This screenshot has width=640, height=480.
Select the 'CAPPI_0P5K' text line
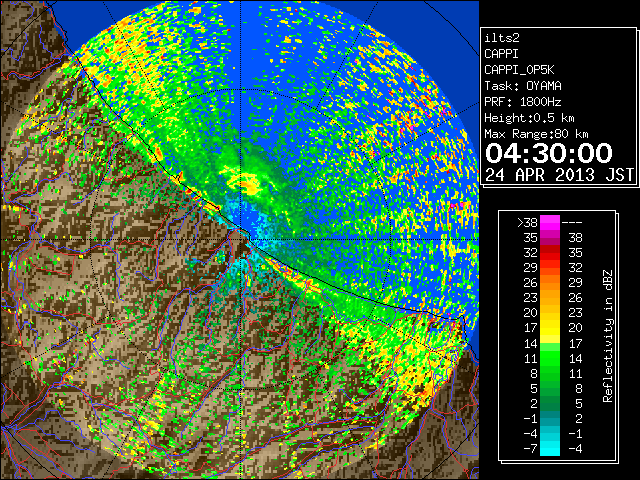[519, 70]
